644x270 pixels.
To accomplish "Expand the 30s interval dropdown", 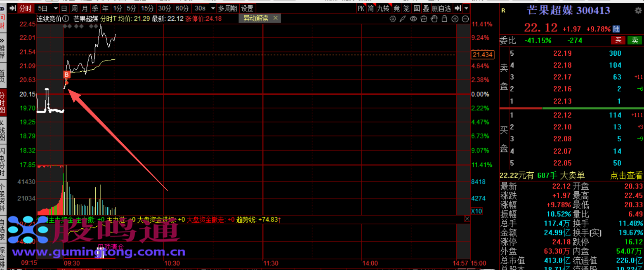I will 213,8.
